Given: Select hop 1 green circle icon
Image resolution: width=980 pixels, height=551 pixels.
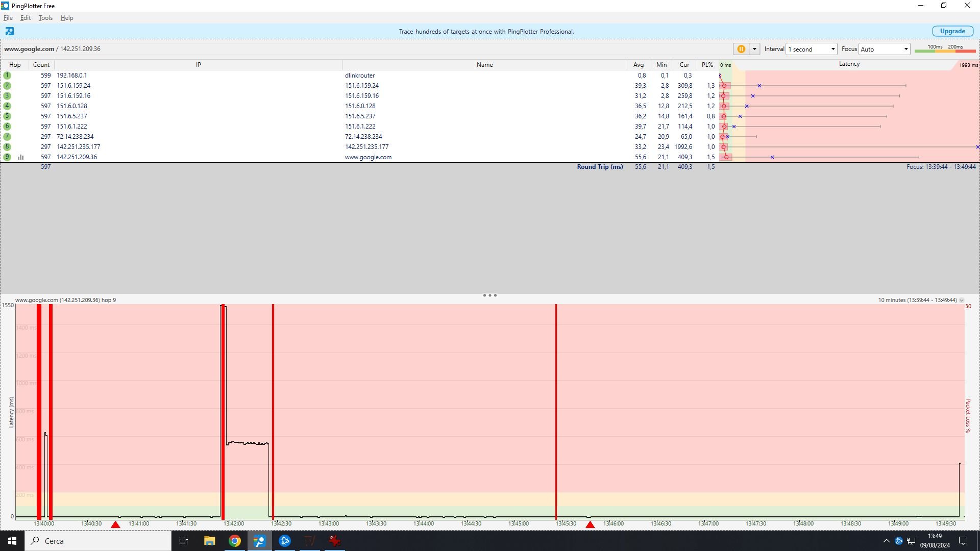Looking at the screenshot, I should pos(7,76).
